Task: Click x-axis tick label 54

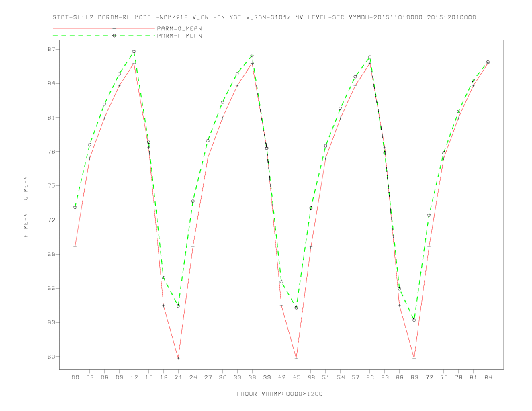Action: pos(341,377)
